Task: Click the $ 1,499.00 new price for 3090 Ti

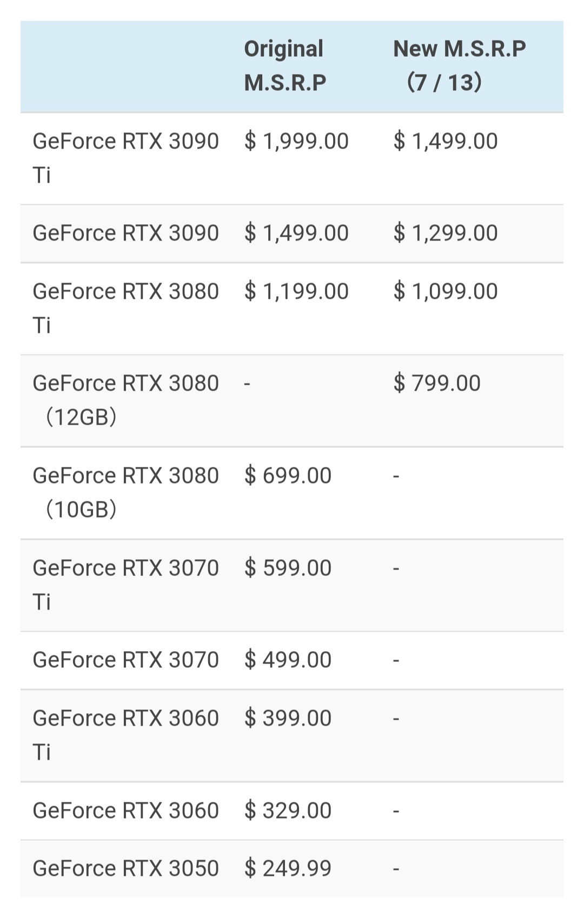Action: [x=446, y=141]
